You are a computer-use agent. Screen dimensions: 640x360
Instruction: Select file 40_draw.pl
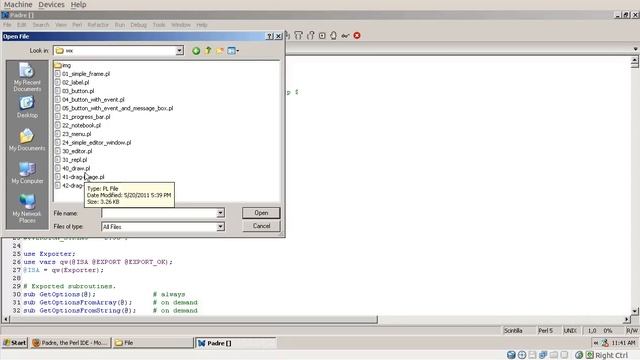[x=72, y=168]
